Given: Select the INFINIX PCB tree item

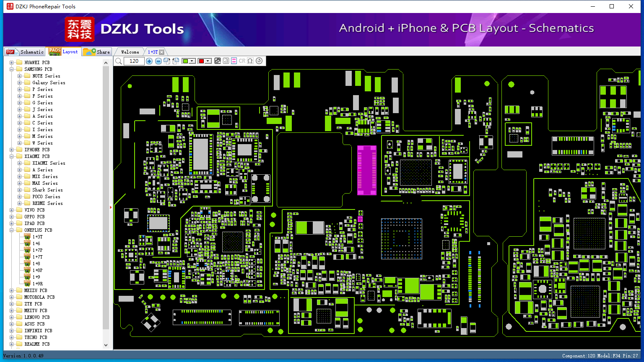Looking at the screenshot, I should (38, 331).
